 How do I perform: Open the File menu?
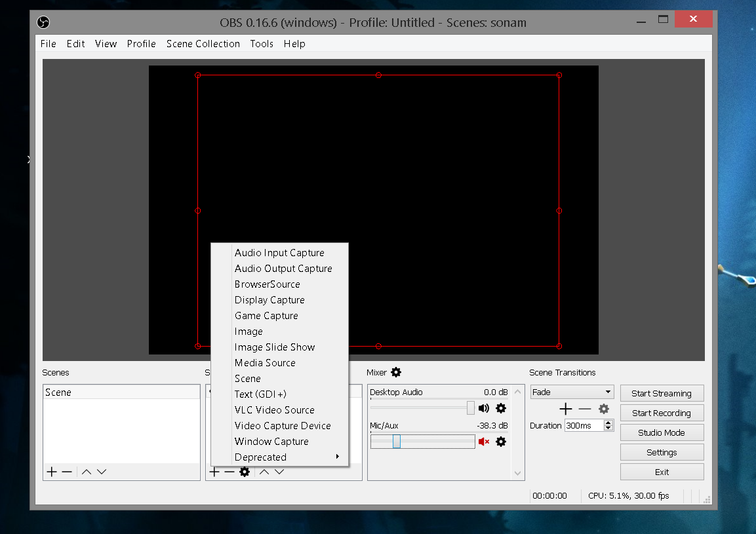(x=49, y=44)
